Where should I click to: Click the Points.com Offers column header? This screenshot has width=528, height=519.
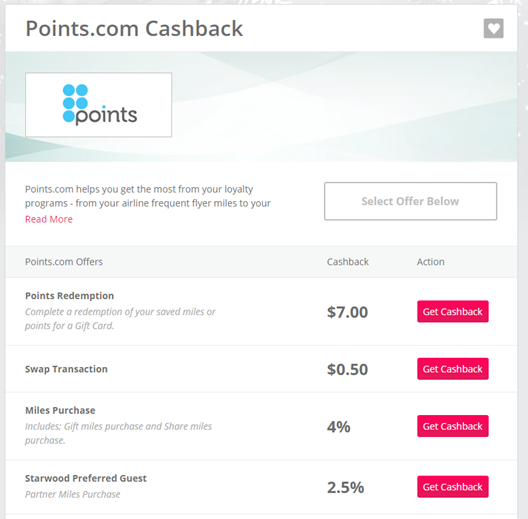point(64,262)
